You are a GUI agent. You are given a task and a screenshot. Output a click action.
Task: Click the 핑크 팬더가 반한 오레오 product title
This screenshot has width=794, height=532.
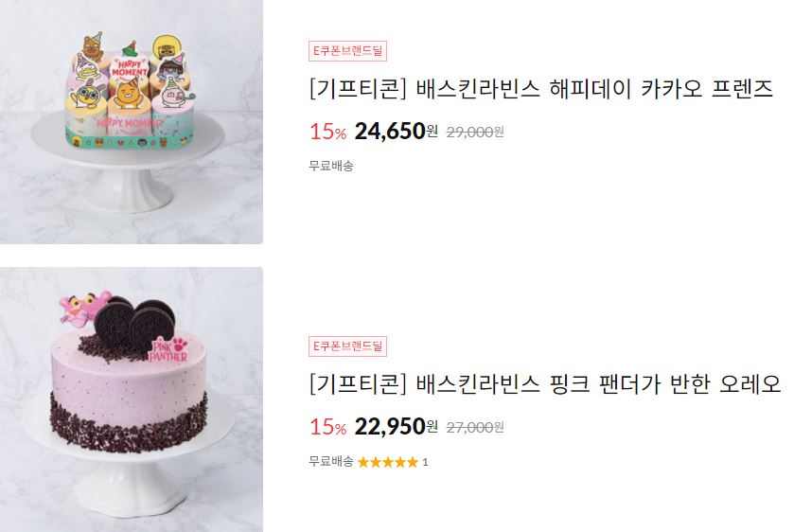545,384
